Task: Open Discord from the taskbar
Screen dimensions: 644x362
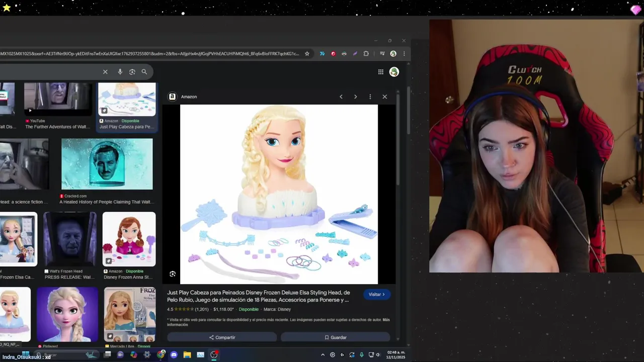Action: 174,354
